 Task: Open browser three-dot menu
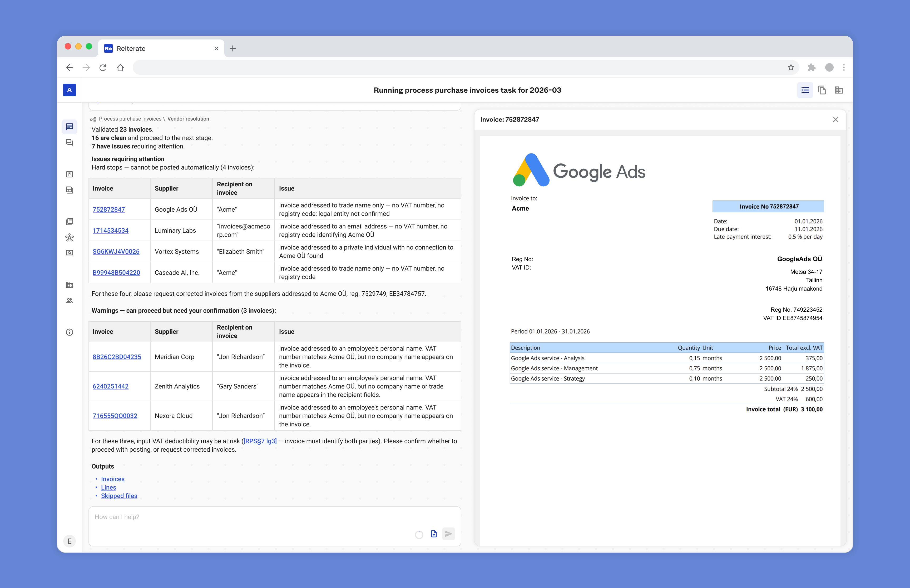[x=844, y=68]
